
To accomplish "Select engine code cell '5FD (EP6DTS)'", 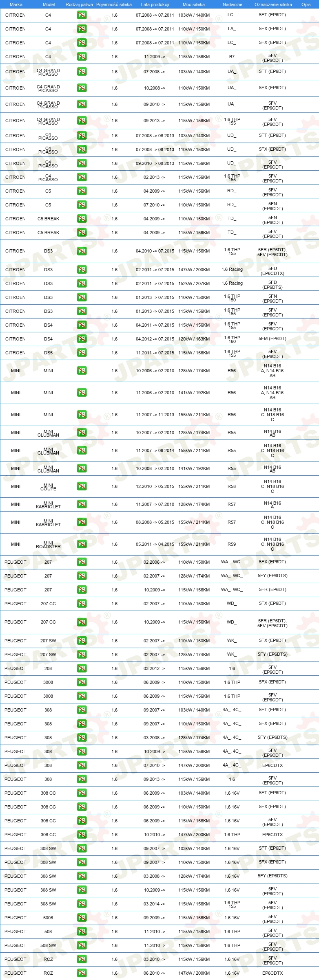I will [x=272, y=285].
